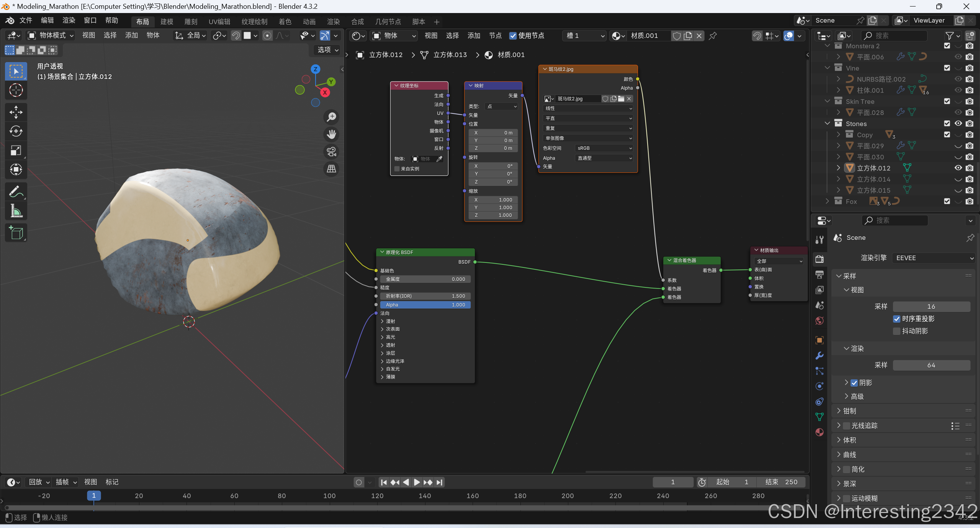Toggle camera view in the viewport
Image resolution: width=980 pixels, height=528 pixels.
pos(331,152)
